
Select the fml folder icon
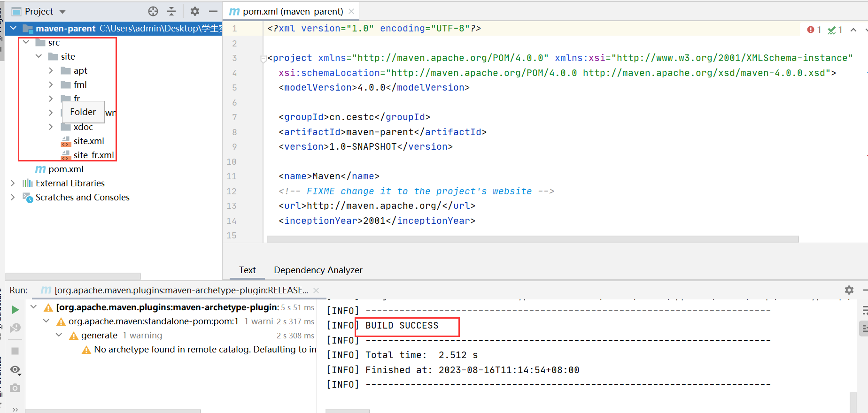coord(66,85)
